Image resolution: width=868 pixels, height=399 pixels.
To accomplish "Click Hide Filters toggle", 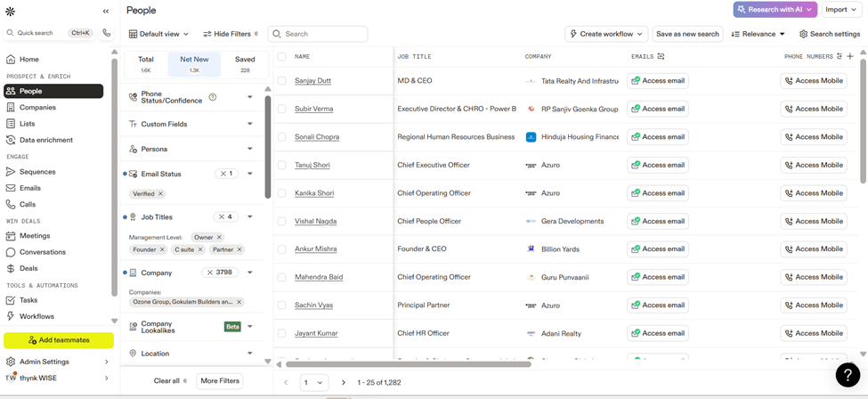I will tap(231, 34).
